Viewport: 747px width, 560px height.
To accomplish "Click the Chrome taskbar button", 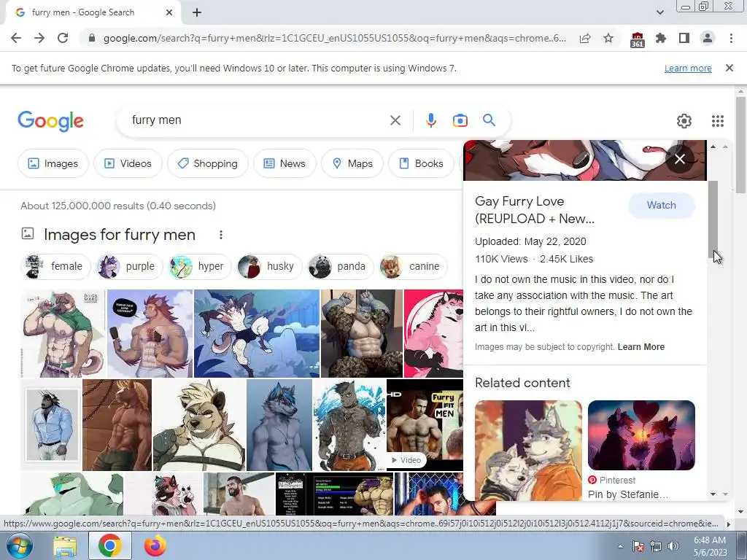I will pyautogui.click(x=110, y=545).
